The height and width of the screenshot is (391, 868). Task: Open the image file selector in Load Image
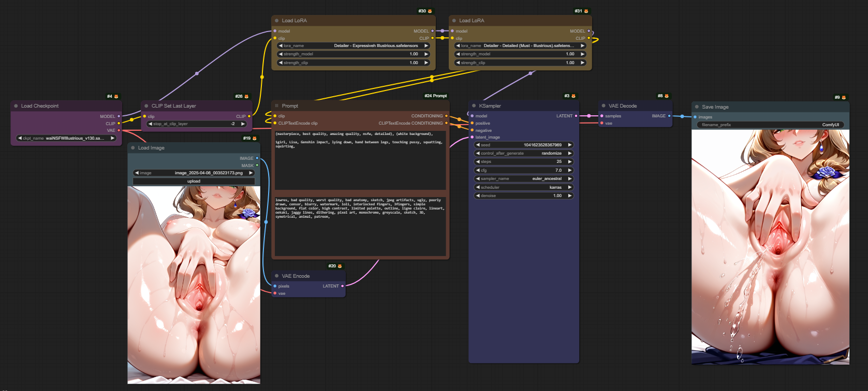tap(194, 173)
